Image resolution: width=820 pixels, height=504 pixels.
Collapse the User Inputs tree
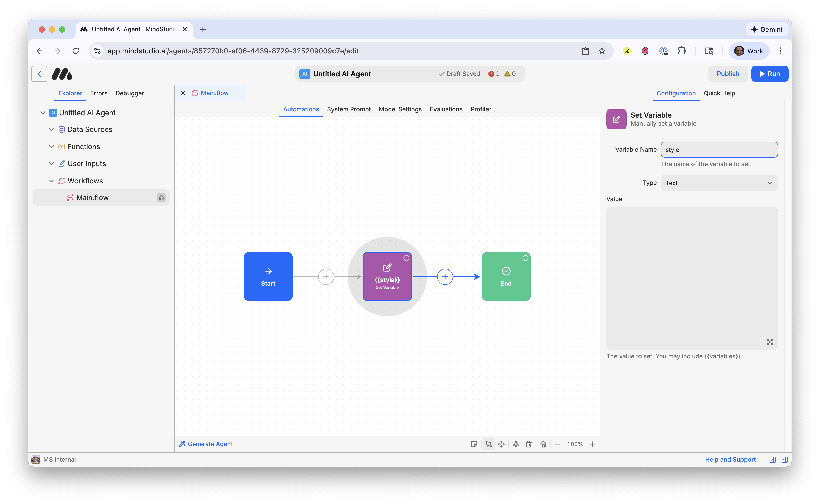tap(52, 164)
